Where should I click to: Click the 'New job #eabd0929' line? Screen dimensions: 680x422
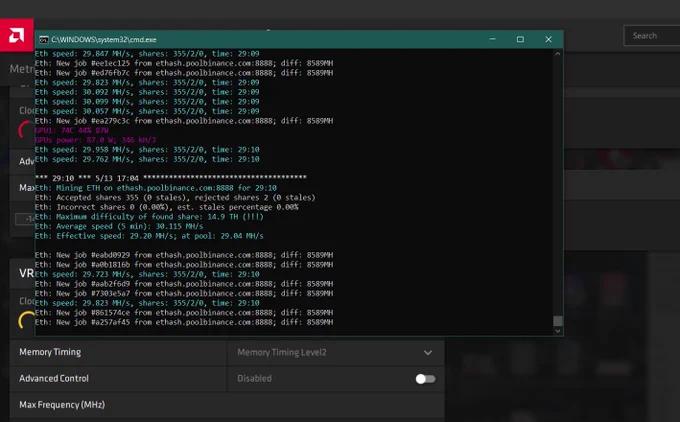click(x=183, y=255)
